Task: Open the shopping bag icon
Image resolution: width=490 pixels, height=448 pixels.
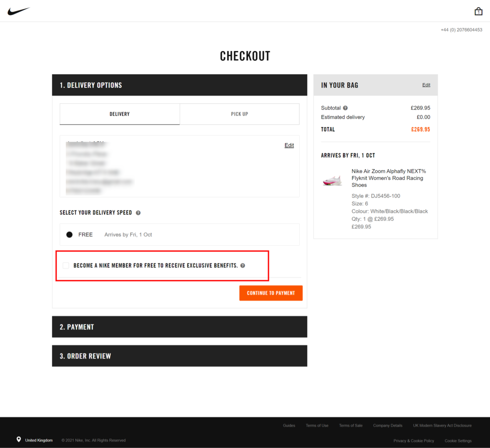Action: (478, 12)
